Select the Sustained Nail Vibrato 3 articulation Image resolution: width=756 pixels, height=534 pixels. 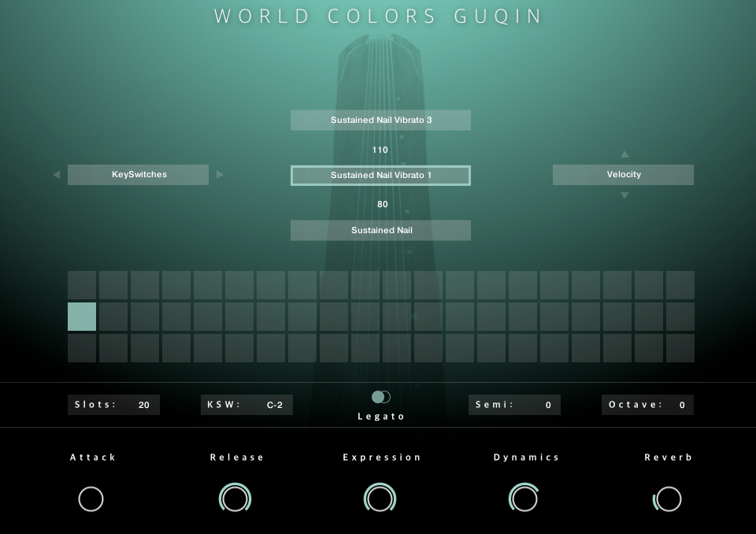(x=380, y=121)
